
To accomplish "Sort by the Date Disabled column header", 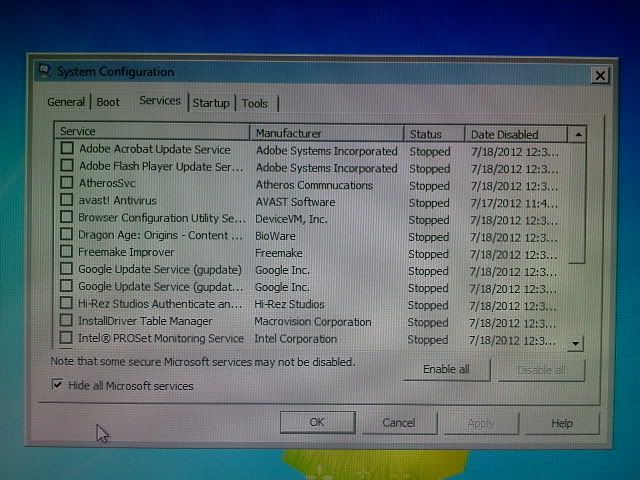I will pos(516,134).
